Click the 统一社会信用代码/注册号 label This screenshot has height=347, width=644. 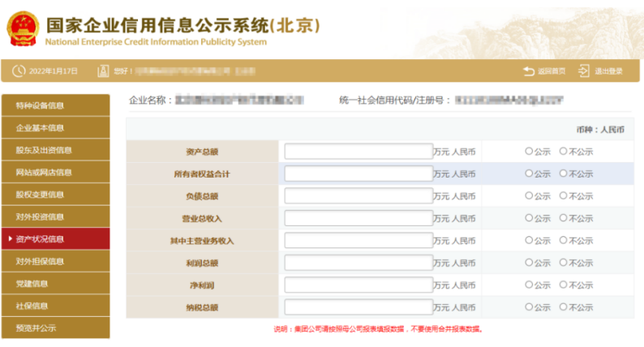(395, 101)
